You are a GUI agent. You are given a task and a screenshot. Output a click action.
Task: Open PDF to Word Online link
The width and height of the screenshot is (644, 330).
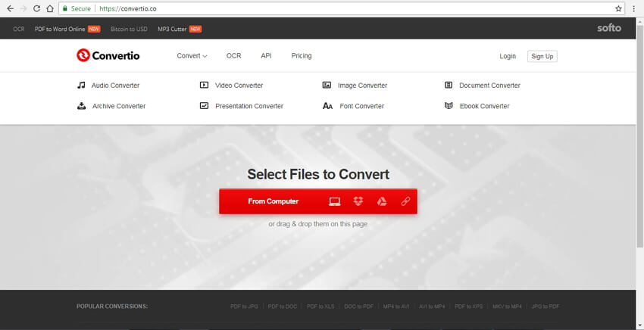pos(60,30)
